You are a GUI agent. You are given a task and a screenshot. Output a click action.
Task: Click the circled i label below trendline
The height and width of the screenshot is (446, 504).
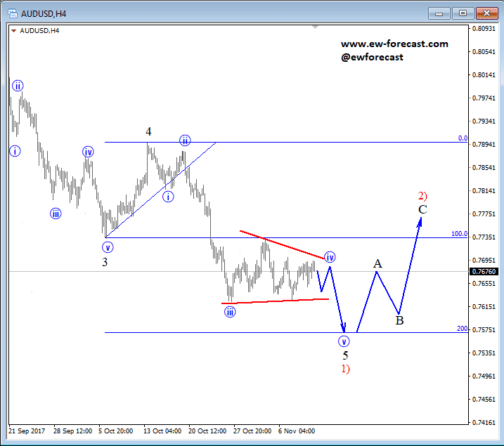(168, 197)
